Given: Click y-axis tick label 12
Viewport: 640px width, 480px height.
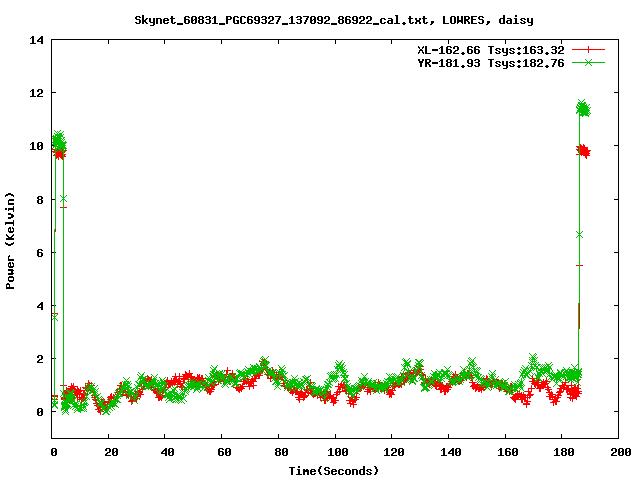Looking at the screenshot, I should [x=36, y=93].
